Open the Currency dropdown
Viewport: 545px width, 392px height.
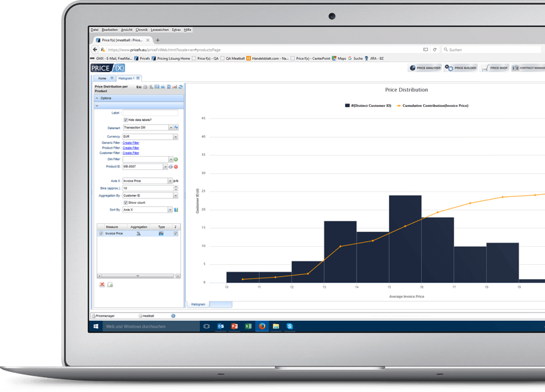[176, 136]
